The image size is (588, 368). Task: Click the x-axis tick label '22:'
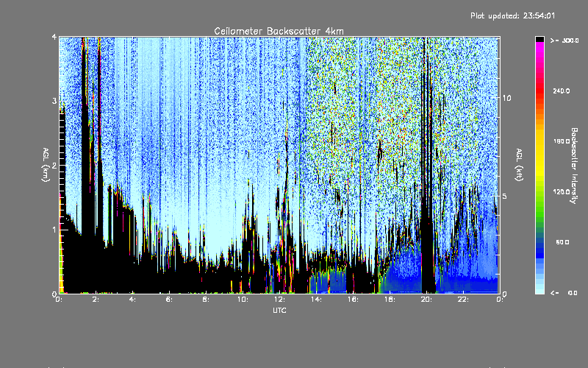point(464,300)
